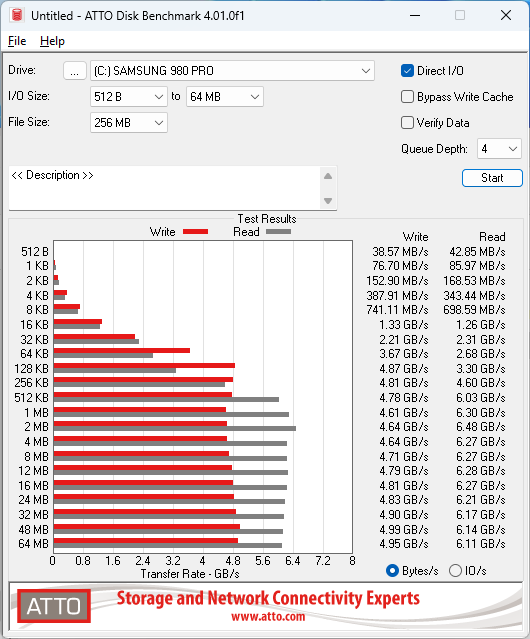Click the Test Results heading
Image resolution: width=530 pixels, height=639 pixels.
pos(267,219)
